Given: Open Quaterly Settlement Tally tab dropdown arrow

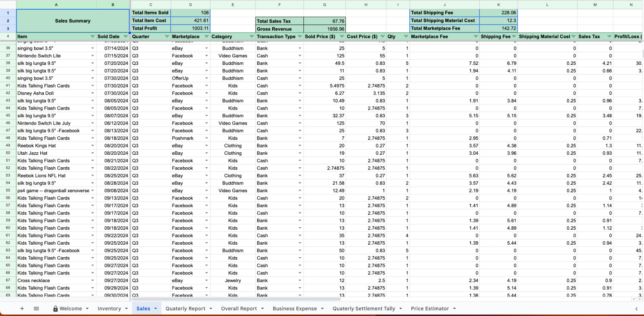Looking at the screenshot, I should coord(400,309).
